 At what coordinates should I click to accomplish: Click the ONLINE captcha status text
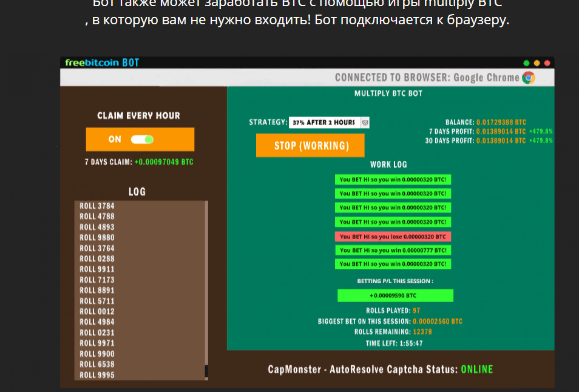(x=476, y=370)
